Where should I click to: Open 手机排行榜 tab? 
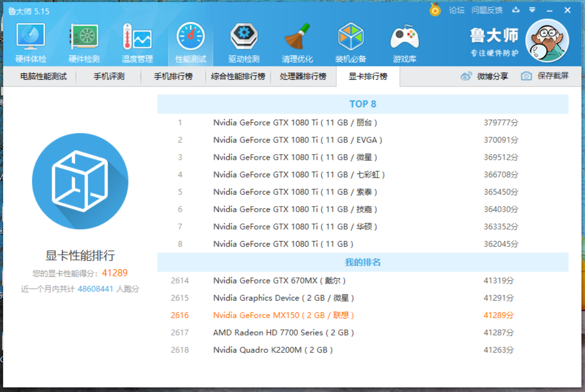point(173,77)
